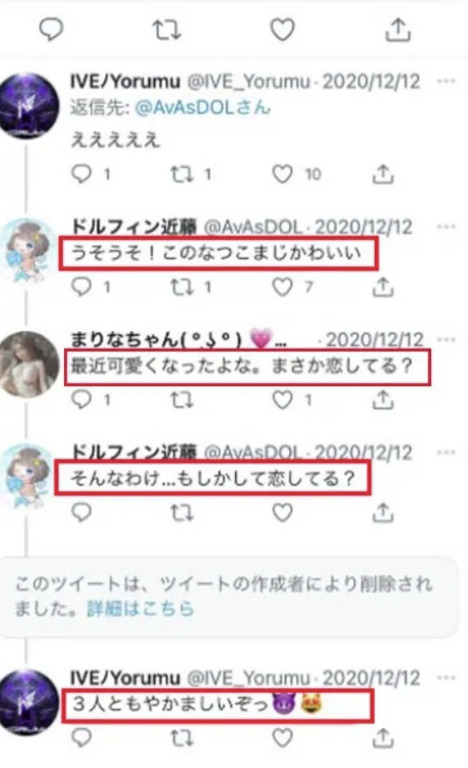
Task: Open ドルフィン近藤 display name on うそうそ tweet
Action: pyautogui.click(x=133, y=227)
